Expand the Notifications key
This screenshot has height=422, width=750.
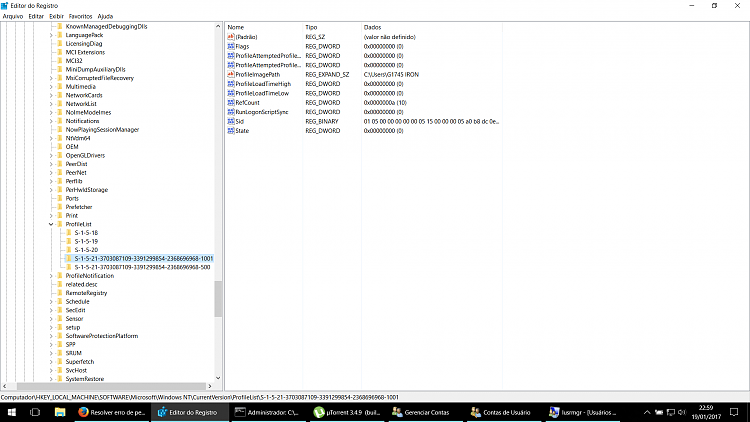(x=51, y=122)
